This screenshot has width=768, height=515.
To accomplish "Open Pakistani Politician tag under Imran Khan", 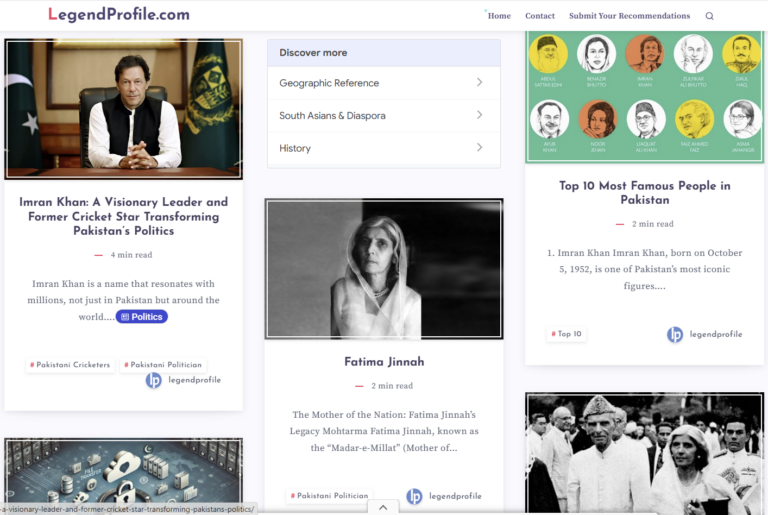I will tap(163, 365).
